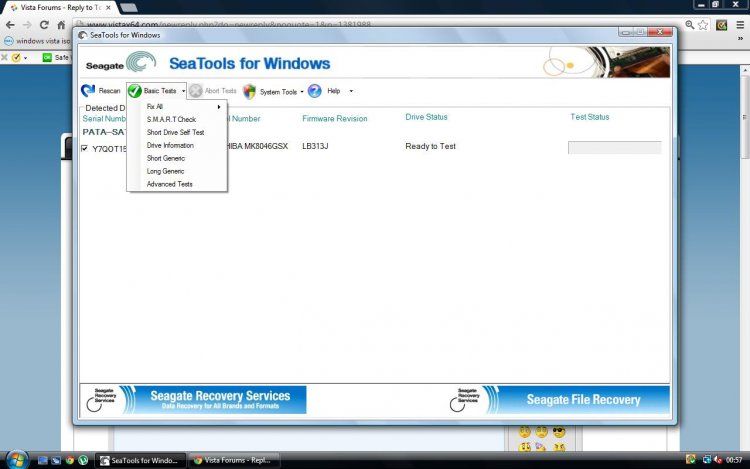Open the System Tools dropdown arrow
The height and width of the screenshot is (469, 750).
click(x=302, y=91)
